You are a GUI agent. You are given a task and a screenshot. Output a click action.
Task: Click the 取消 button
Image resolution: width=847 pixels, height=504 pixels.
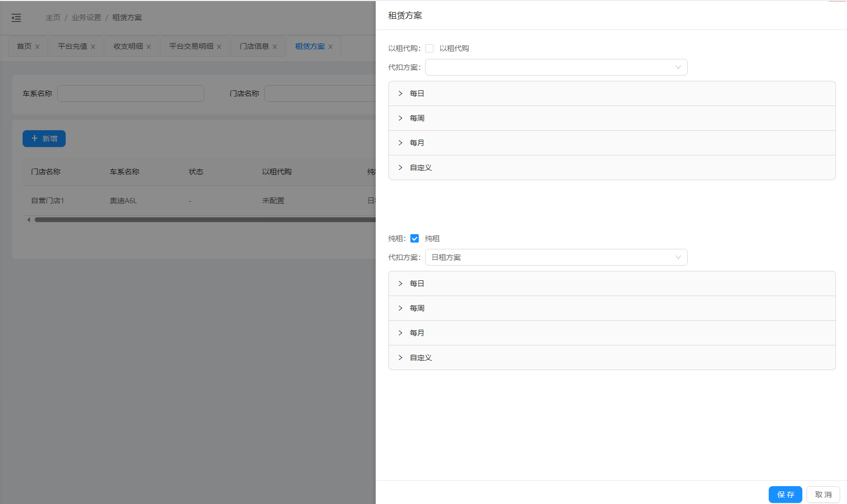[823, 495]
